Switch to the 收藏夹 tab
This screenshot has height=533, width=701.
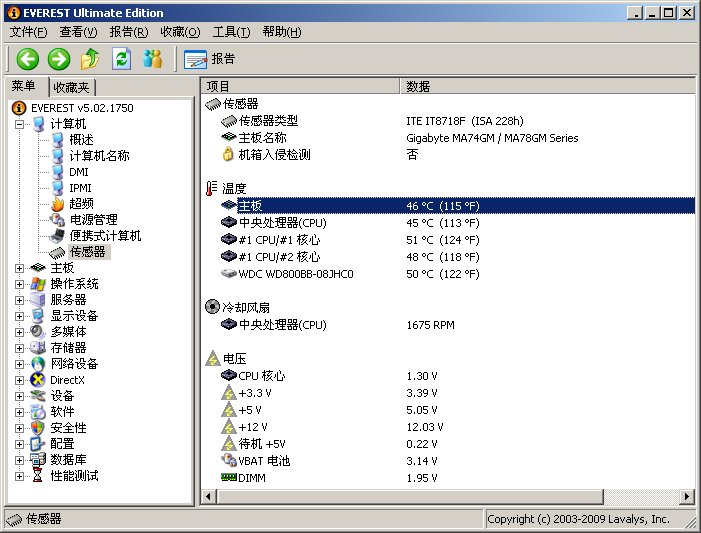(72, 88)
